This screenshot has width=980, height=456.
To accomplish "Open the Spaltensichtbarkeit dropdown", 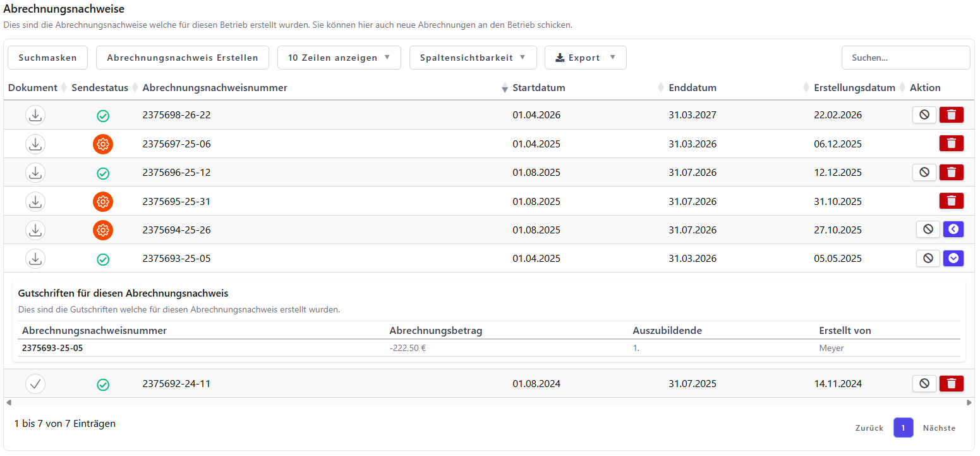I will coord(473,58).
